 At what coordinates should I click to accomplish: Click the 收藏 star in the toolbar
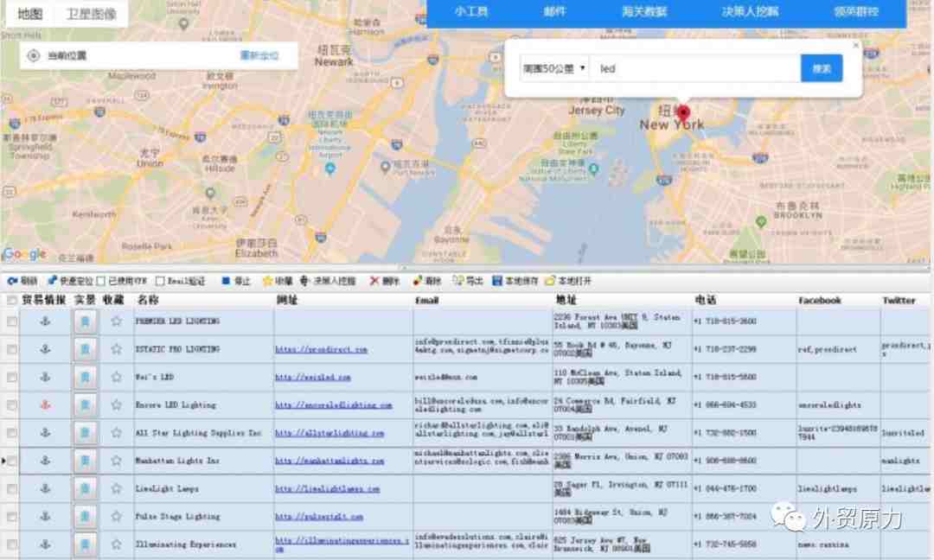(267, 281)
